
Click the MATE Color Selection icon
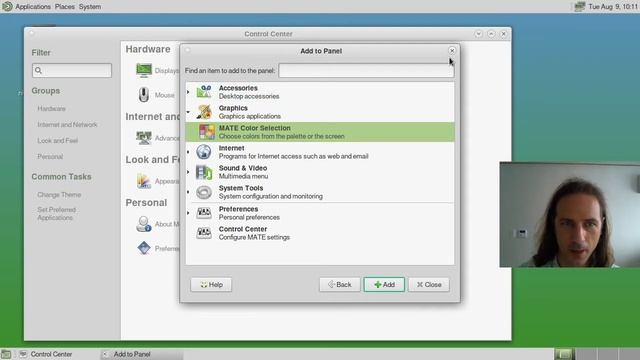[207, 132]
